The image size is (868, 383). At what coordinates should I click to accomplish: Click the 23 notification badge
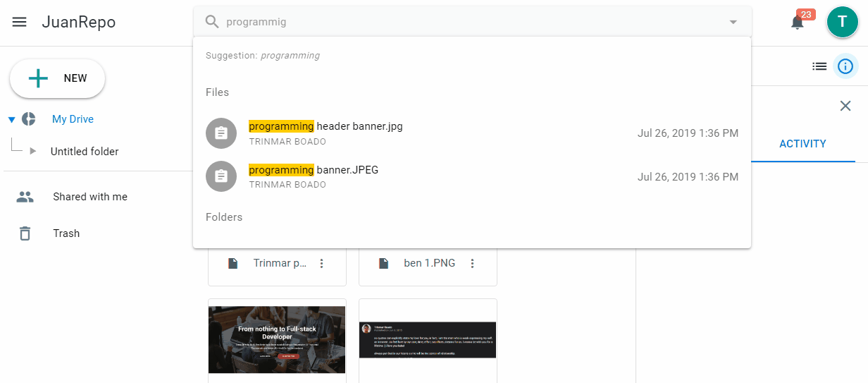[x=805, y=14]
